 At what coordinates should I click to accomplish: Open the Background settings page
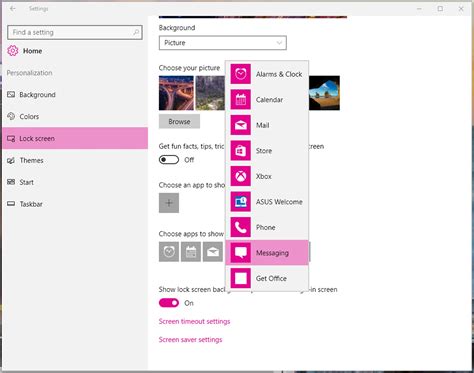75,95
